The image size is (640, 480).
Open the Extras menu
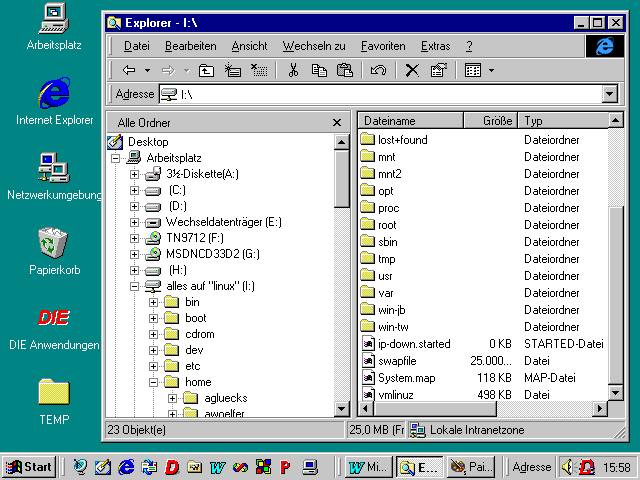436,46
